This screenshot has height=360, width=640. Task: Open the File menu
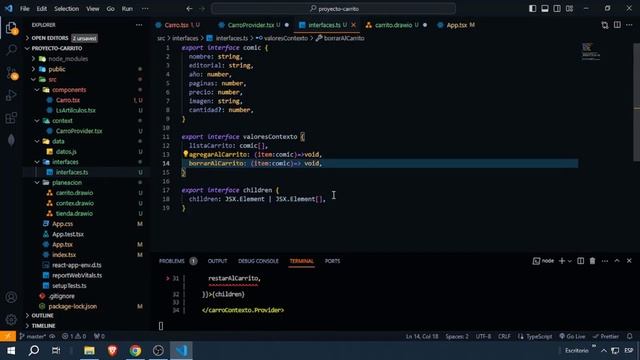pos(24,9)
